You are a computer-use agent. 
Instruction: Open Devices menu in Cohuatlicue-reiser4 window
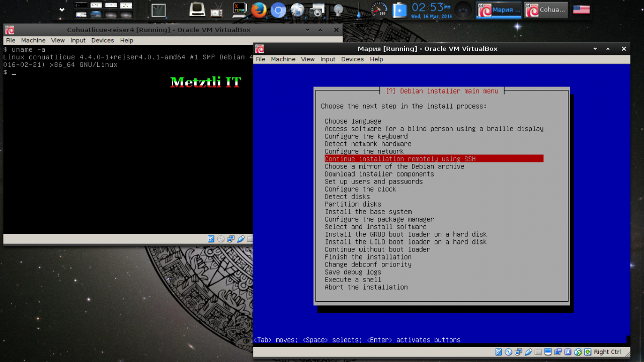click(103, 40)
